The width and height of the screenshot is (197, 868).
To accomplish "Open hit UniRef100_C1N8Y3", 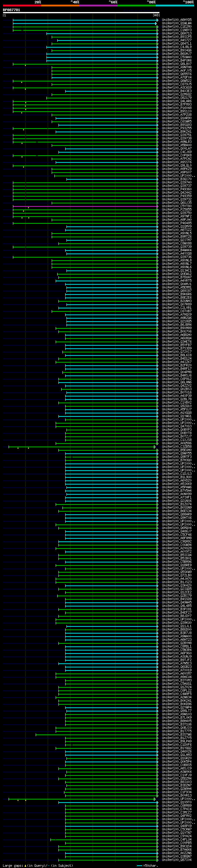I will pos(177,30).
